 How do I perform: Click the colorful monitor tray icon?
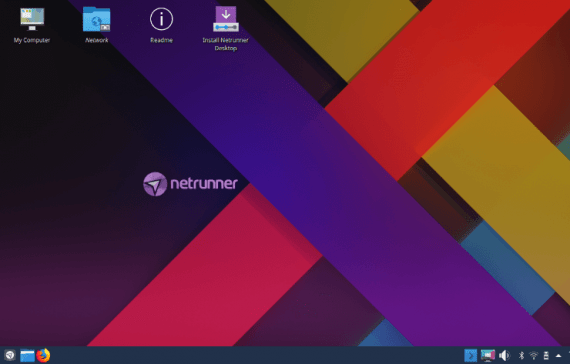pyautogui.click(x=487, y=355)
